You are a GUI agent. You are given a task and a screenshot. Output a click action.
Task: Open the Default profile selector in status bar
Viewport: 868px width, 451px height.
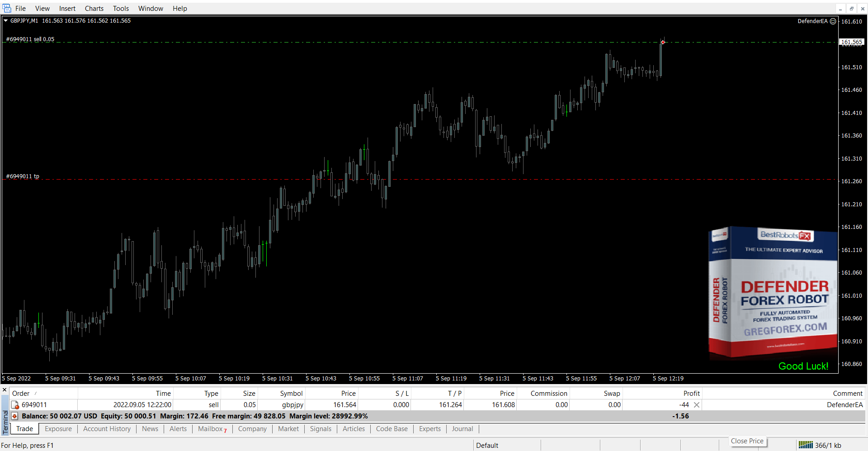pos(487,446)
